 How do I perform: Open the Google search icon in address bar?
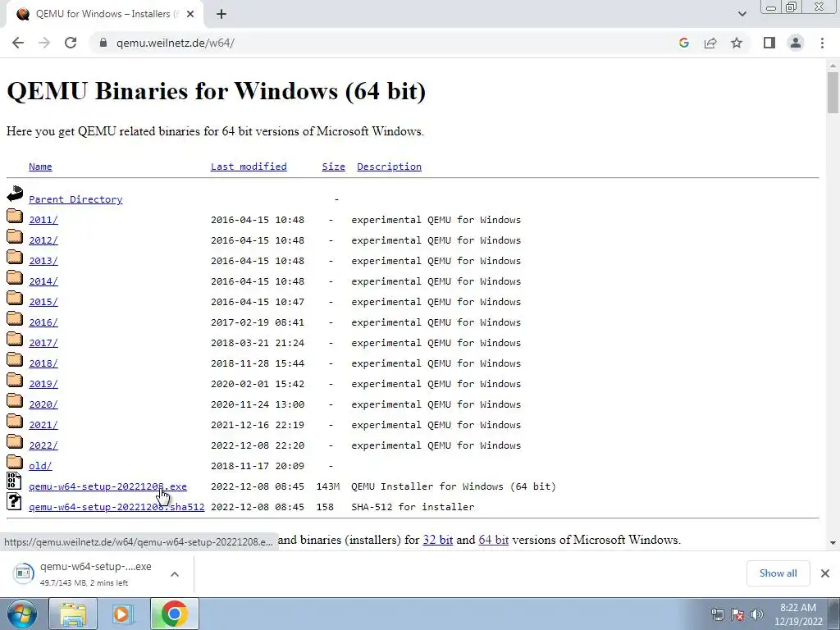[683, 43]
